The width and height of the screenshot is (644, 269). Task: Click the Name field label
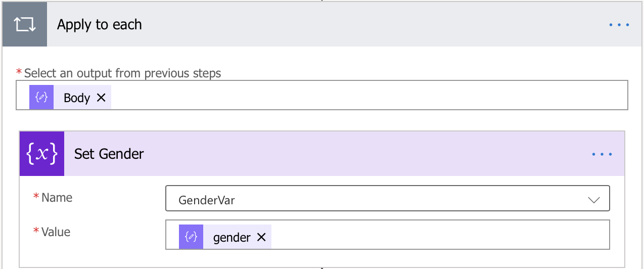(57, 198)
